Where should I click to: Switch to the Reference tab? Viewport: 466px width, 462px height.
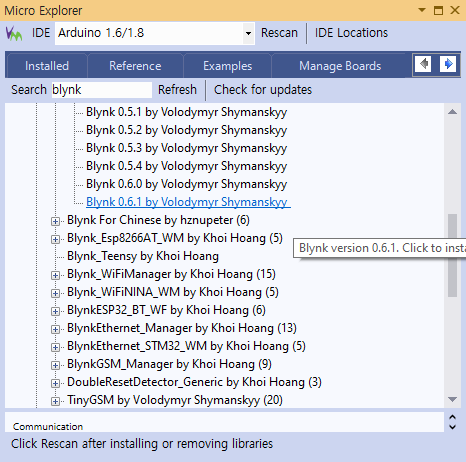[135, 66]
